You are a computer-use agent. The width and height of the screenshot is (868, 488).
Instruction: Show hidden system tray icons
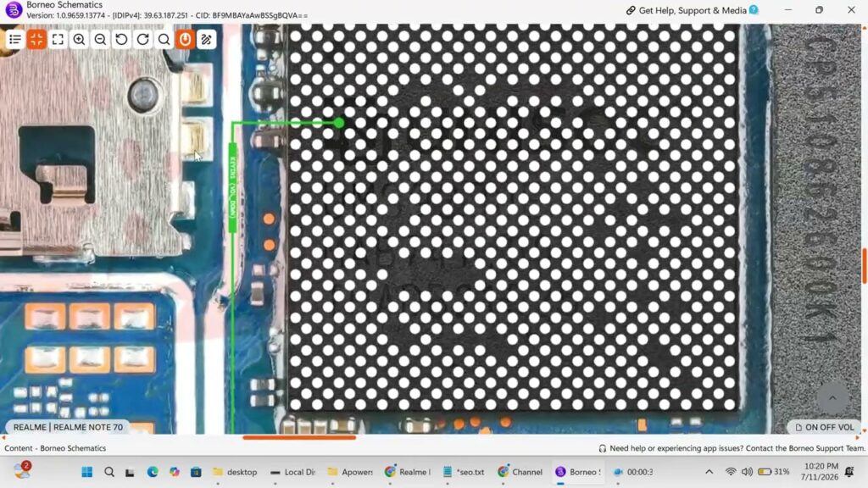tap(709, 472)
